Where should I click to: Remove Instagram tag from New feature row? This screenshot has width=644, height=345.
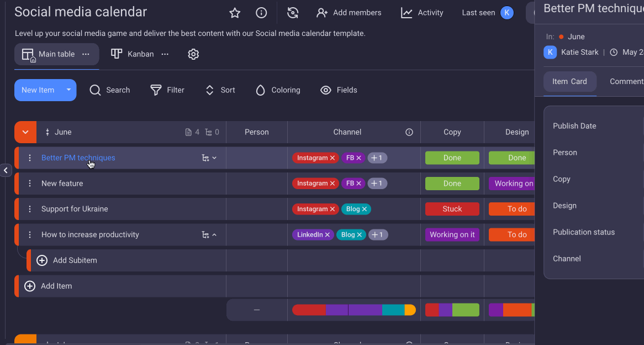click(x=332, y=184)
